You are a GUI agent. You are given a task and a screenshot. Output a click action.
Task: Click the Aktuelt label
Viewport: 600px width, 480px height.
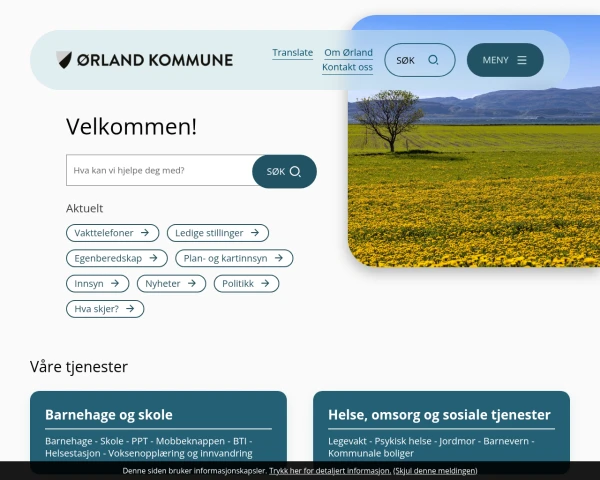[x=85, y=208]
